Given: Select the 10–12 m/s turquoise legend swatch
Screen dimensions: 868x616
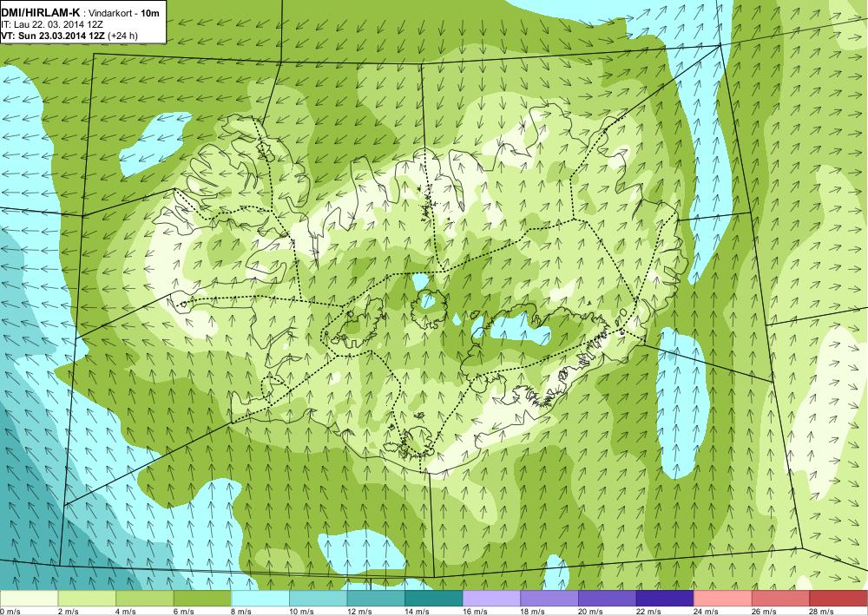Looking at the screenshot, I should [318, 599].
